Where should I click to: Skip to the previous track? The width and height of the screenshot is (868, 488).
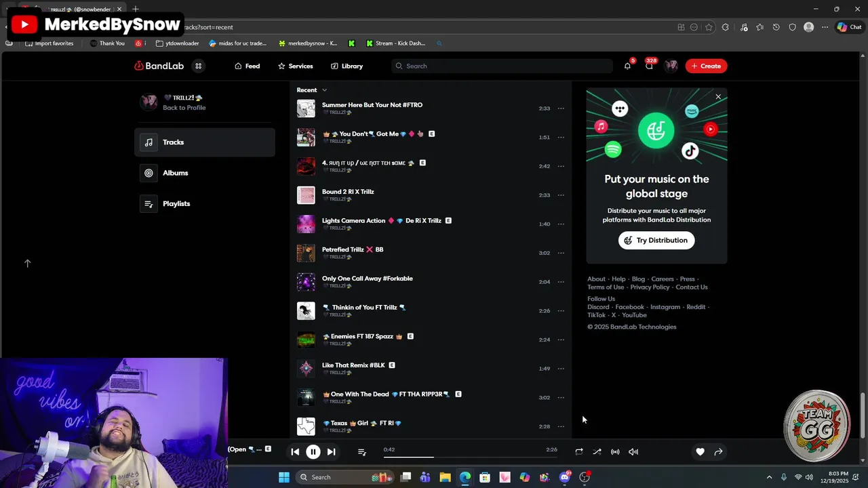295,452
